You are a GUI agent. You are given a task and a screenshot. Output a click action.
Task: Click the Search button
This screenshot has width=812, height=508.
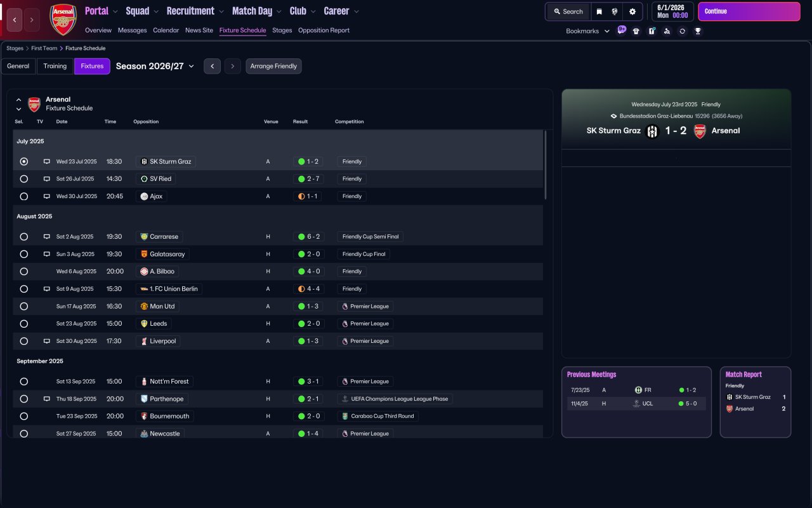click(x=568, y=11)
